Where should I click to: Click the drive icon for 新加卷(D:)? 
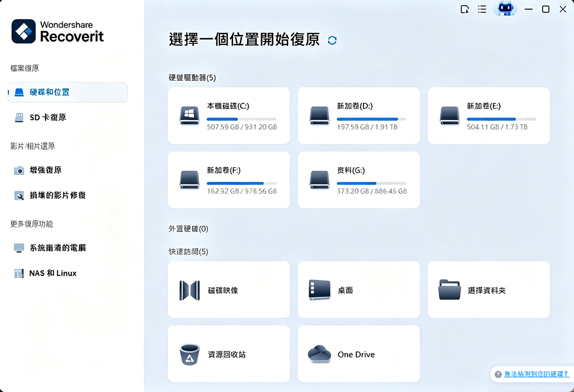[320, 116]
